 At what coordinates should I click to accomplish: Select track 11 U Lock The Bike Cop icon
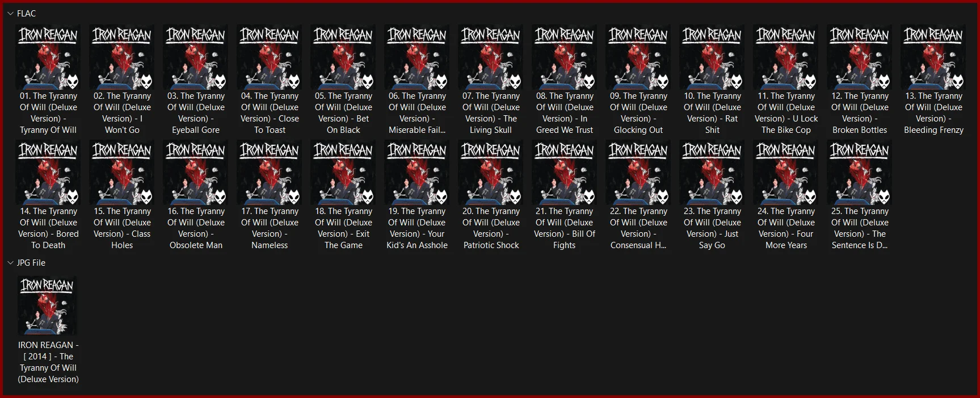786,57
